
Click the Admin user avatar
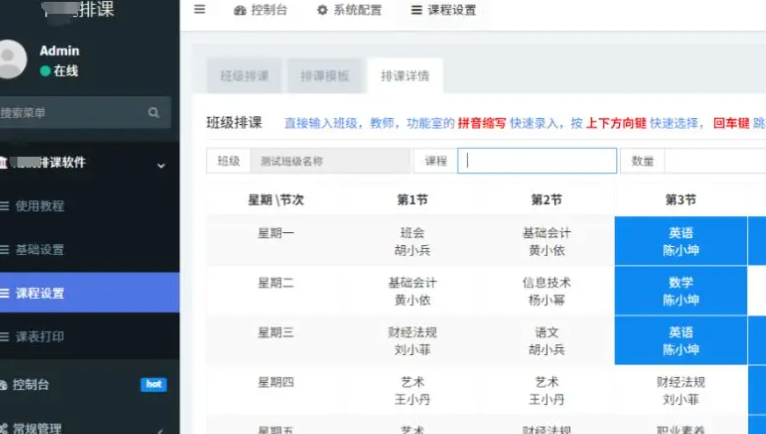click(x=12, y=59)
